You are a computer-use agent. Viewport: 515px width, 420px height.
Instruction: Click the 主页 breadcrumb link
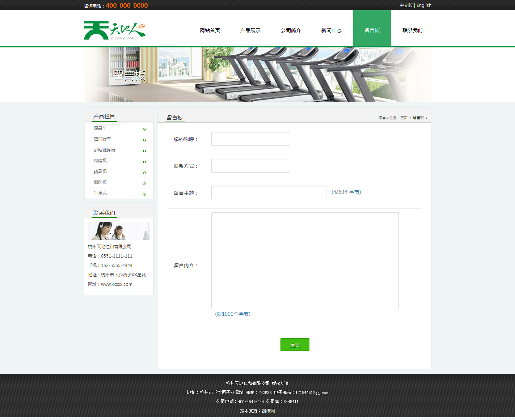click(x=404, y=118)
